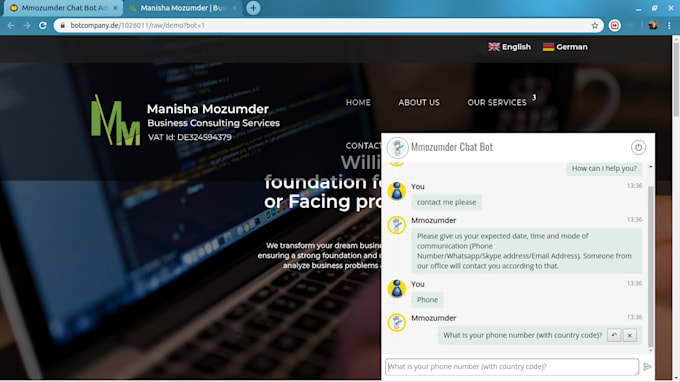
Task: Click the 'Phone' reply bubble
Action: (x=427, y=300)
